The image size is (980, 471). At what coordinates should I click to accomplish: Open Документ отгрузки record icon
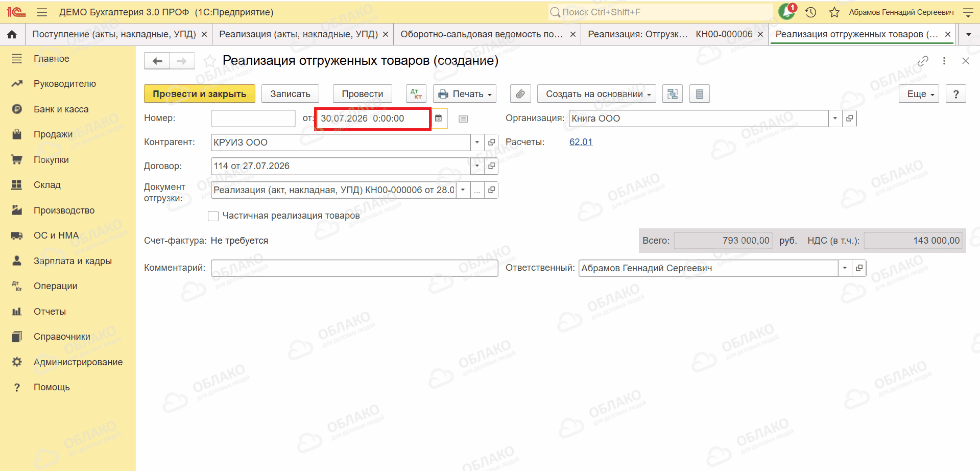click(x=491, y=190)
